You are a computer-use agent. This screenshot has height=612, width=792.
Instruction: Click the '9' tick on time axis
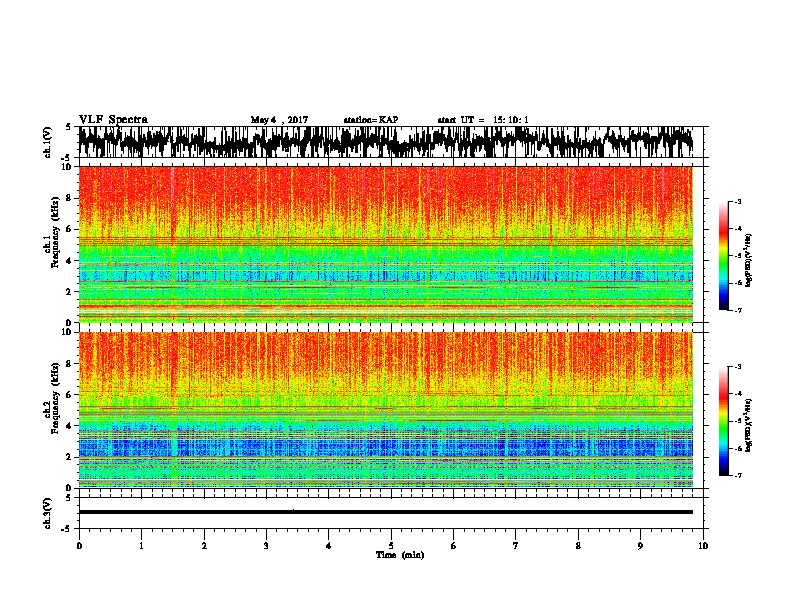click(640, 545)
